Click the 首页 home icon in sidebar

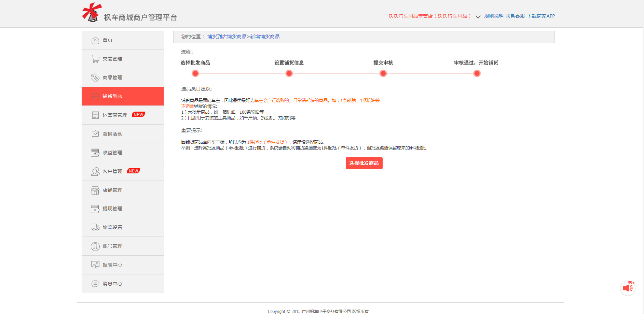pyautogui.click(x=95, y=40)
